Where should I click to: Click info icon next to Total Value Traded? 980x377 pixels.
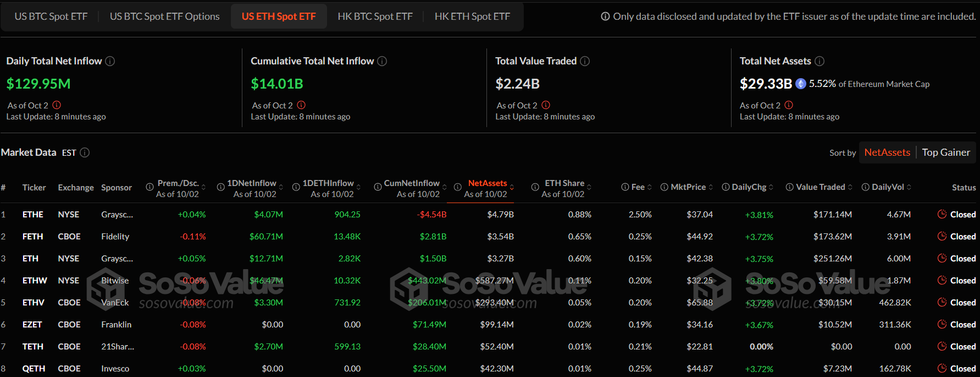click(x=585, y=61)
